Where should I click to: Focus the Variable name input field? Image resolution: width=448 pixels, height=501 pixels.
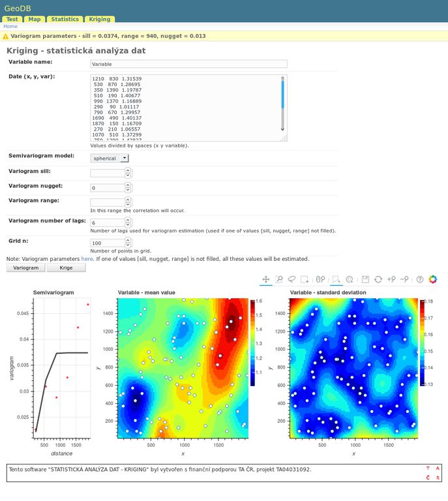click(x=188, y=65)
